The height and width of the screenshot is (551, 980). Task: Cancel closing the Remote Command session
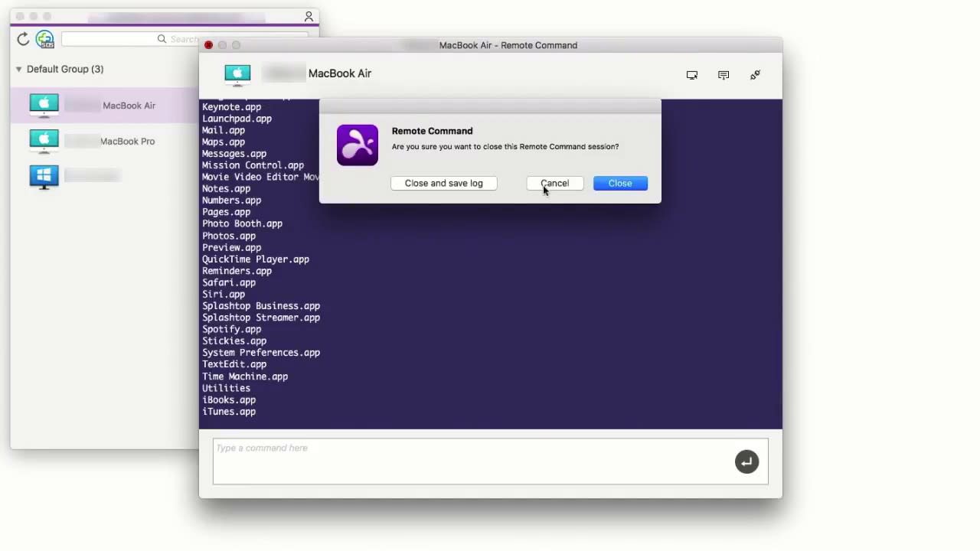(555, 183)
